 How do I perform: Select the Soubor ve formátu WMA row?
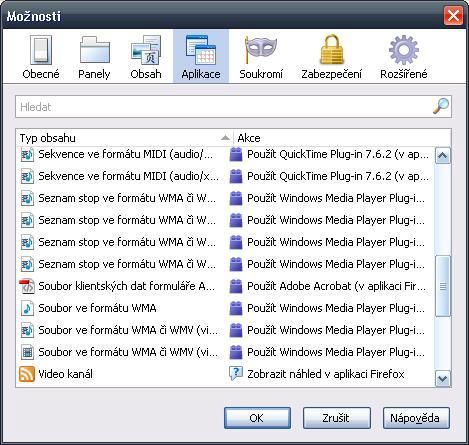pos(225,308)
